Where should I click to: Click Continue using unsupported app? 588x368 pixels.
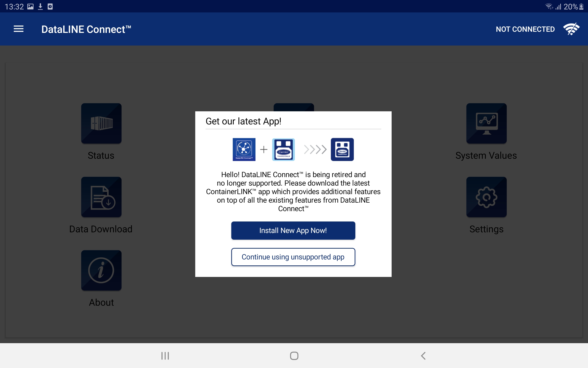(x=293, y=257)
